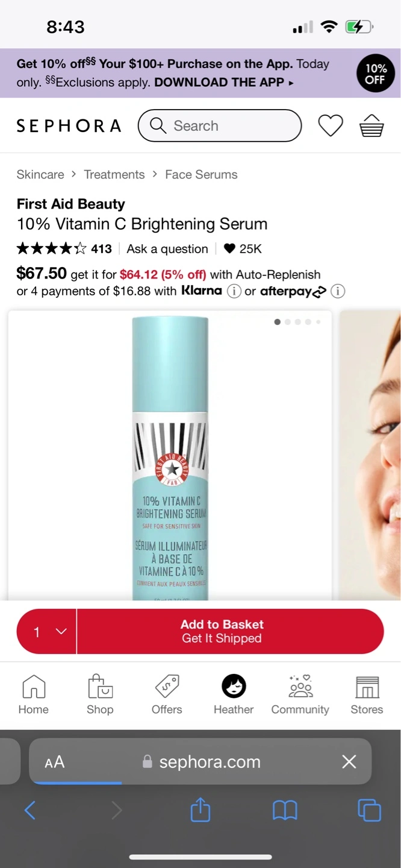Open the Community tab
401x868 pixels.
(300, 694)
